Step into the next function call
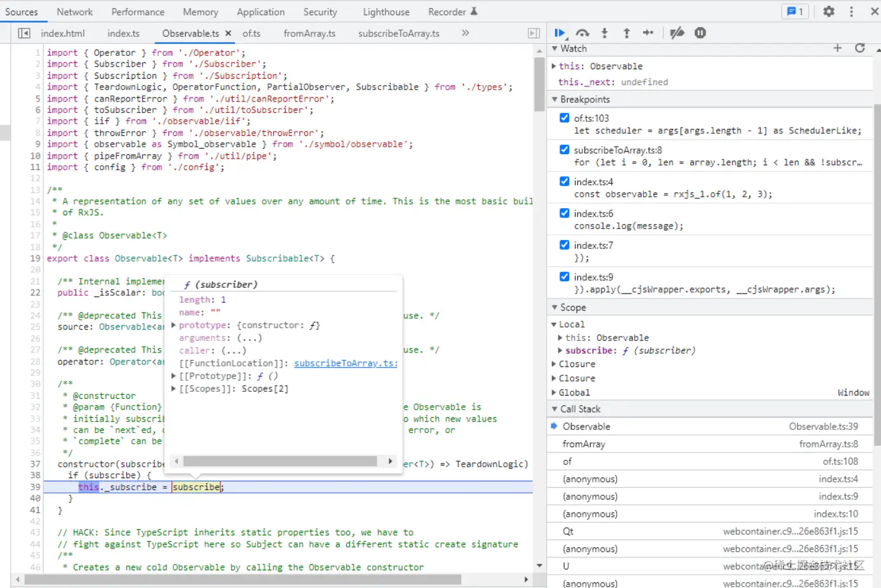The width and height of the screenshot is (881, 588). (x=604, y=33)
